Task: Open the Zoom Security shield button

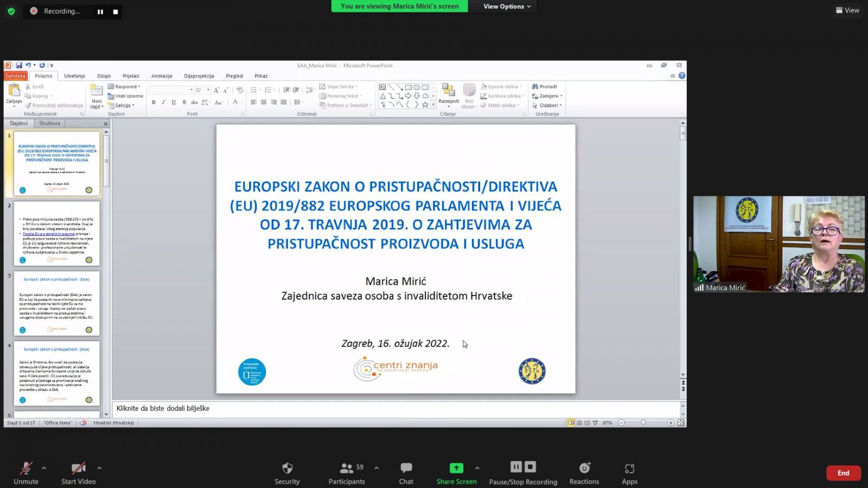Action: click(287, 473)
